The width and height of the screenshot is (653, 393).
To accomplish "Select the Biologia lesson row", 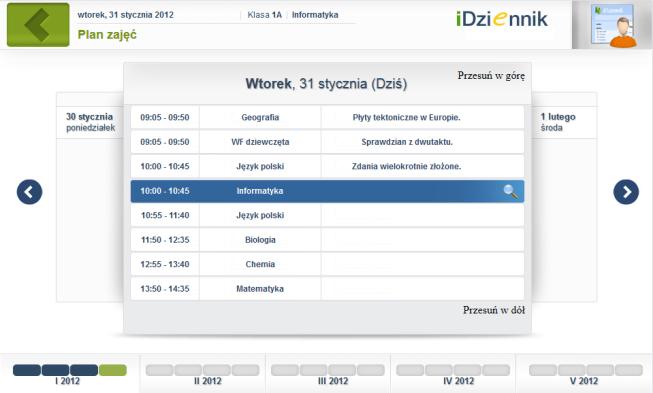I will coord(327,240).
